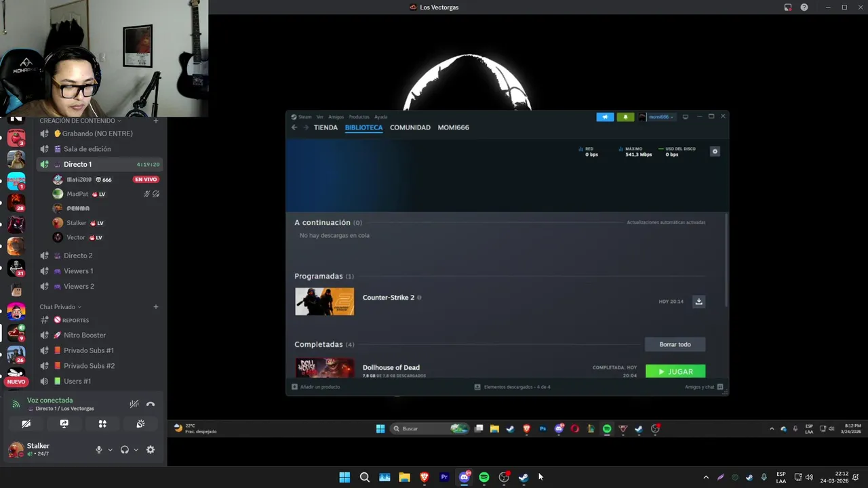Open Discord user settings gear

pos(151,449)
